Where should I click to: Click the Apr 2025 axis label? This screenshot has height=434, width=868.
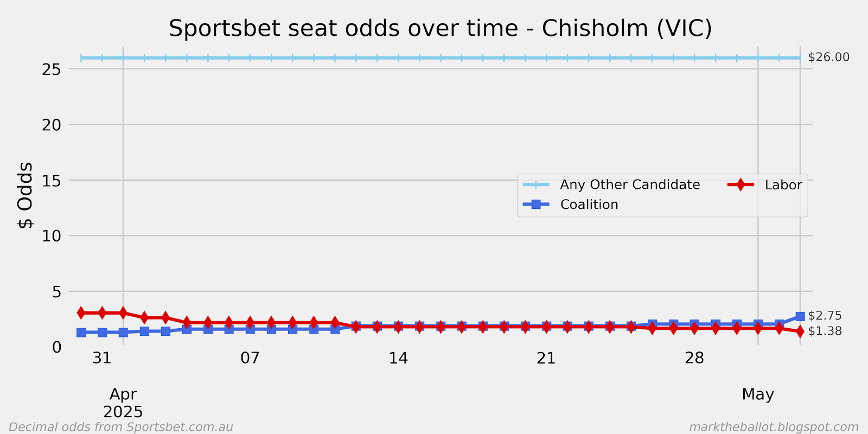pyautogui.click(x=123, y=403)
